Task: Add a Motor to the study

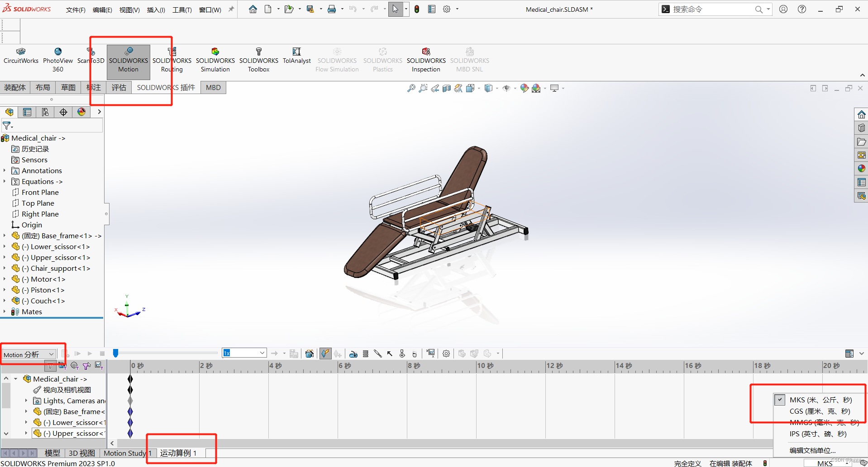Action: [x=353, y=354]
